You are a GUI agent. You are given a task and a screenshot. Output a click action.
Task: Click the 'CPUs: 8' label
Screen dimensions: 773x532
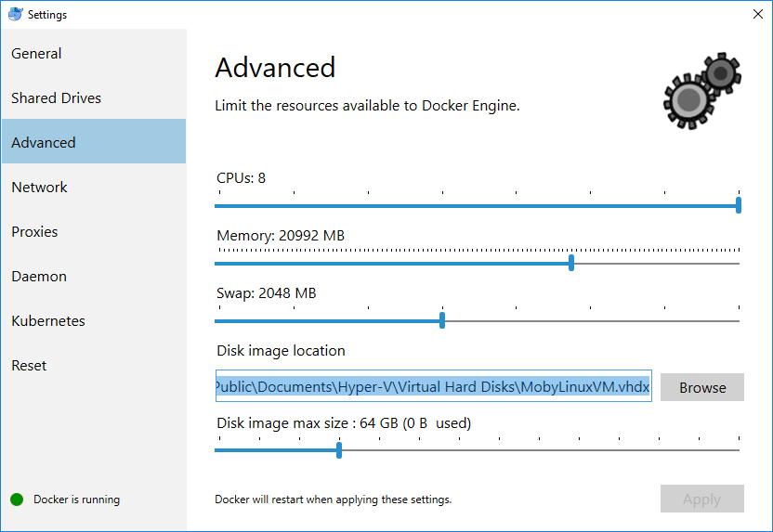click(241, 178)
